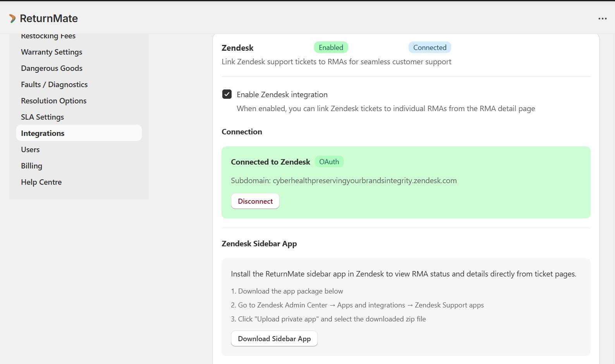Download Sidebar App package
The width and height of the screenshot is (615, 364).
274,338
